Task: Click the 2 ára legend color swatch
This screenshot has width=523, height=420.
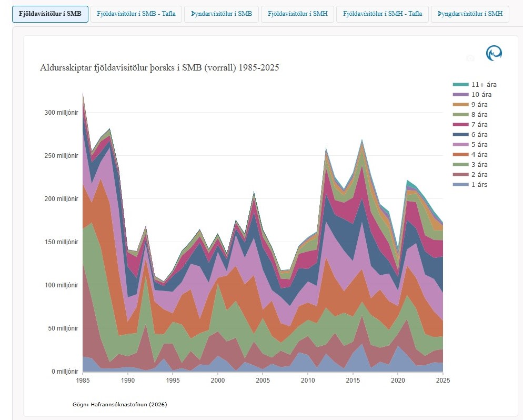Action: [x=460, y=174]
